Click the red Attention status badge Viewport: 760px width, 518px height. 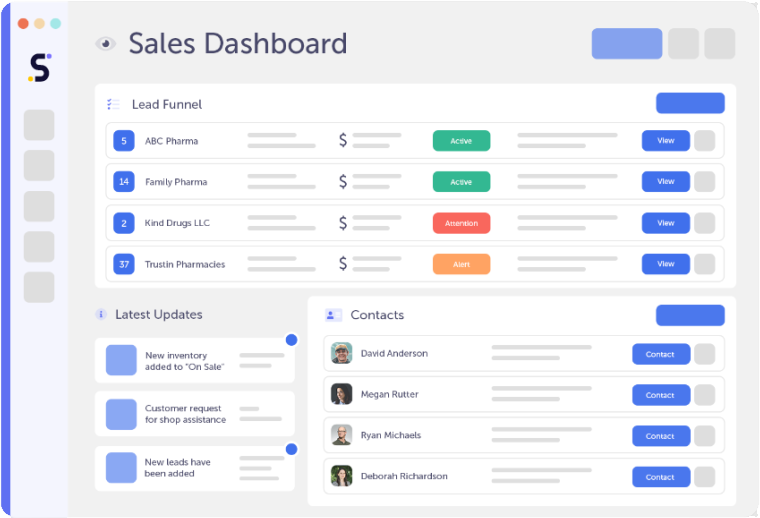pyautogui.click(x=461, y=223)
